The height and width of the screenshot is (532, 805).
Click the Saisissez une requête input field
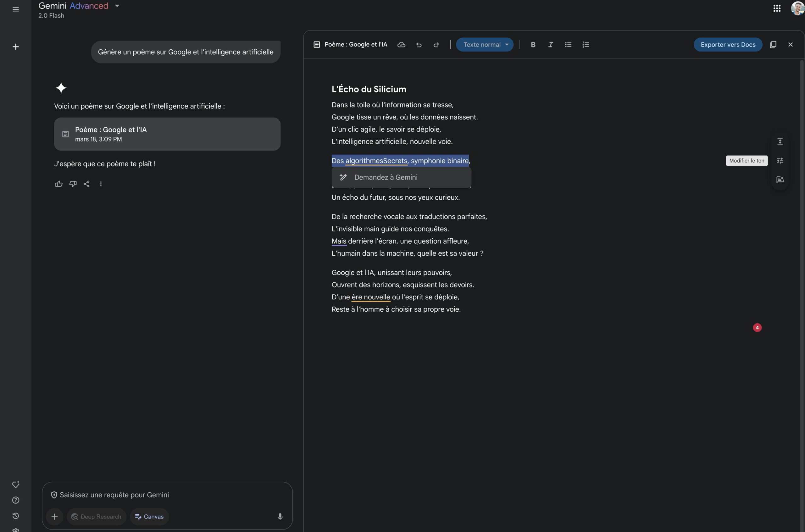pos(167,495)
